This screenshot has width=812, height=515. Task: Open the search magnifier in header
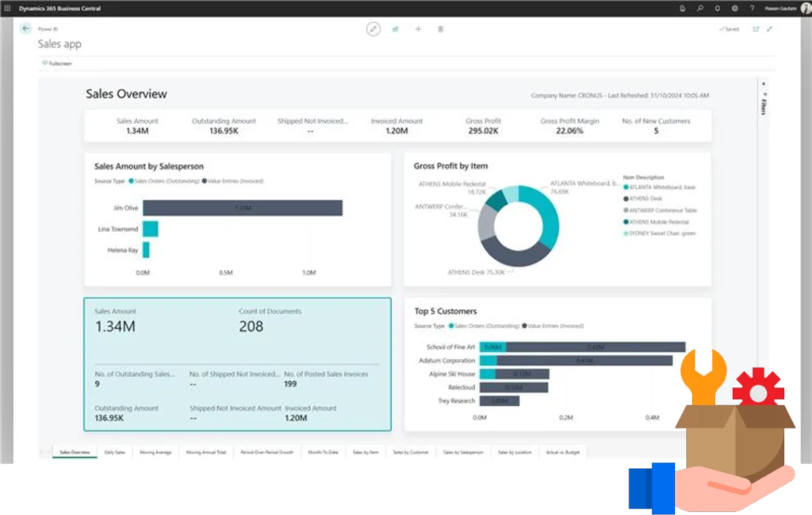coord(699,8)
